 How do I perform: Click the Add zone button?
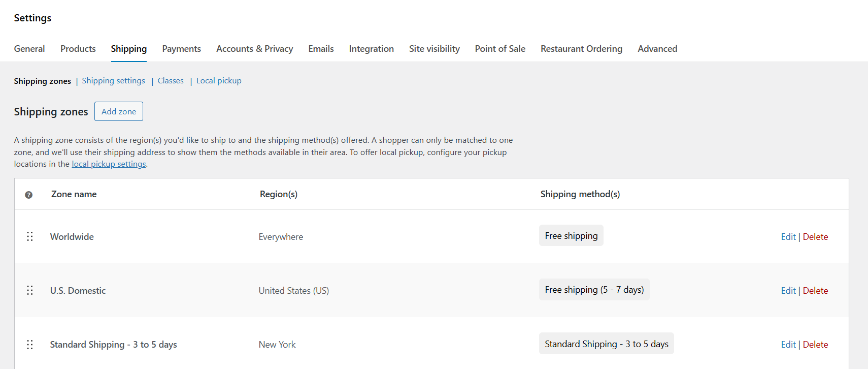pos(118,111)
